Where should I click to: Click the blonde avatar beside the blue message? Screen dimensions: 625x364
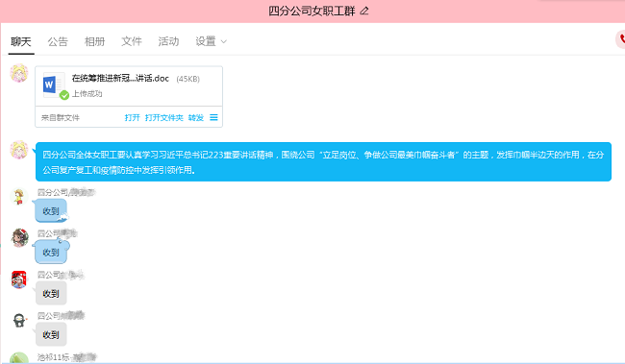(x=19, y=150)
